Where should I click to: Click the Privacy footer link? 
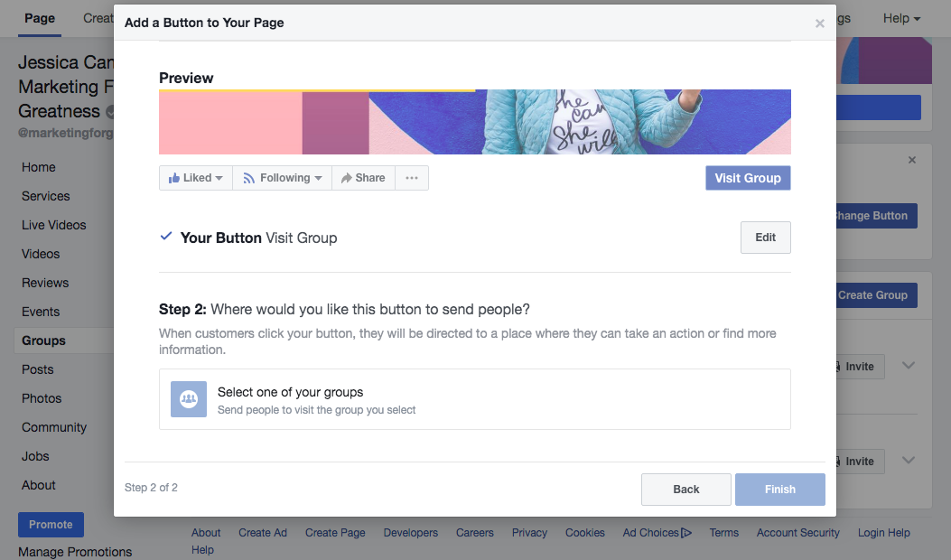(x=529, y=533)
